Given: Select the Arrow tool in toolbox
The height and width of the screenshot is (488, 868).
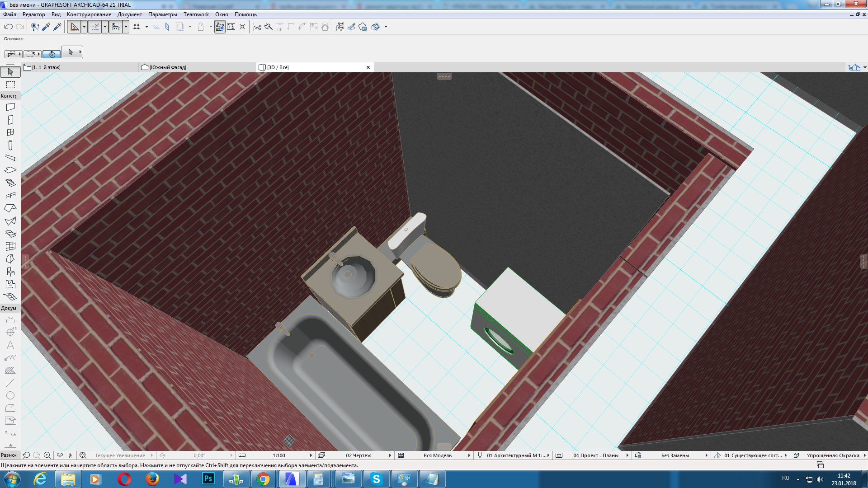Looking at the screenshot, I should point(10,72).
